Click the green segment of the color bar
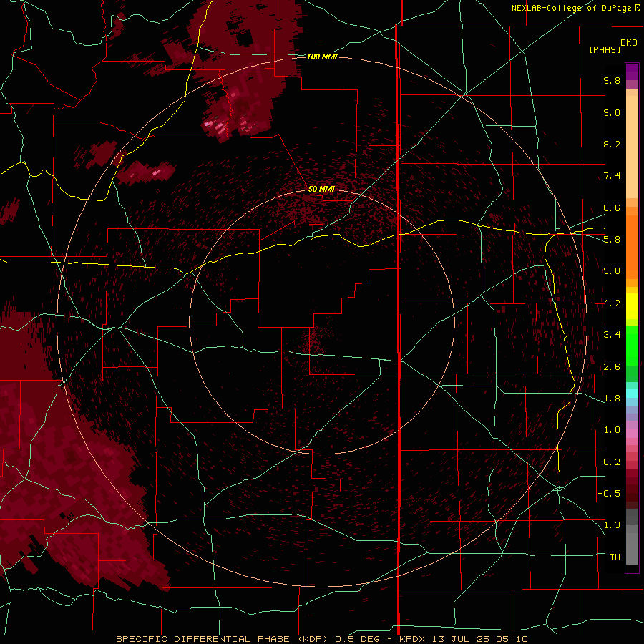644x644 pixels. (632, 345)
